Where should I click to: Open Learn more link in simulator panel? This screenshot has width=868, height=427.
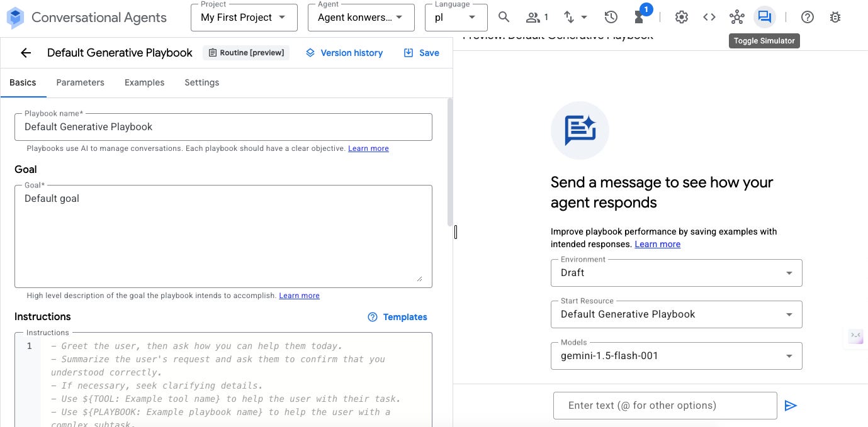tap(657, 244)
